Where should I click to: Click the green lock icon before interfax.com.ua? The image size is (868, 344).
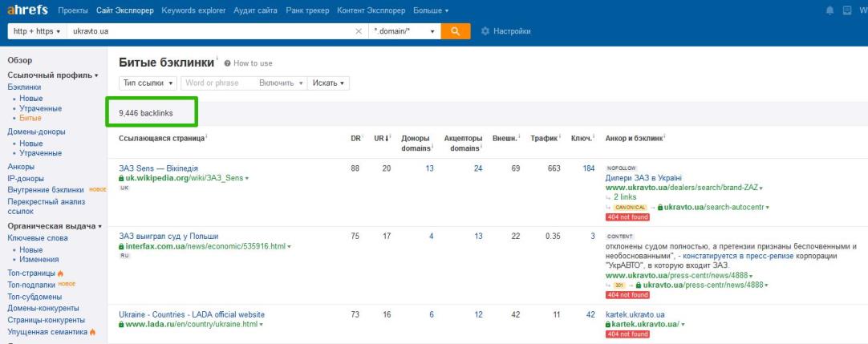click(x=121, y=247)
